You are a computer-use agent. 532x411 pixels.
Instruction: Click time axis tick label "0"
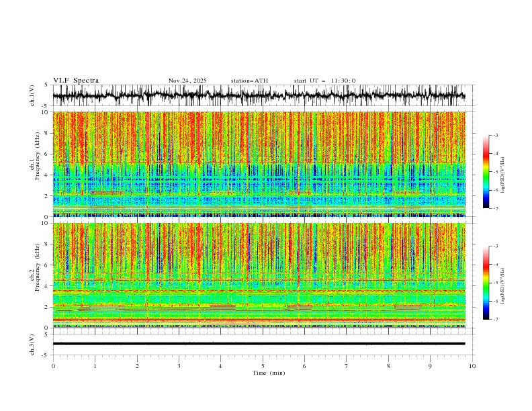(53, 366)
